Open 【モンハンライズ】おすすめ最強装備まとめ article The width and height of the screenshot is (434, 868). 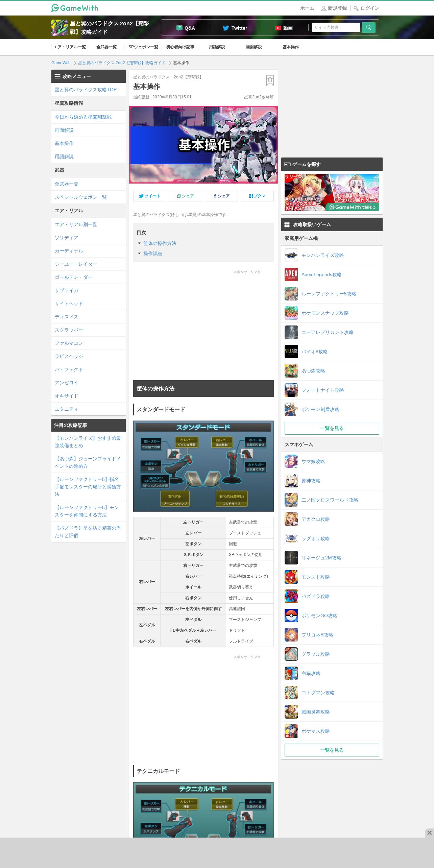click(88, 442)
